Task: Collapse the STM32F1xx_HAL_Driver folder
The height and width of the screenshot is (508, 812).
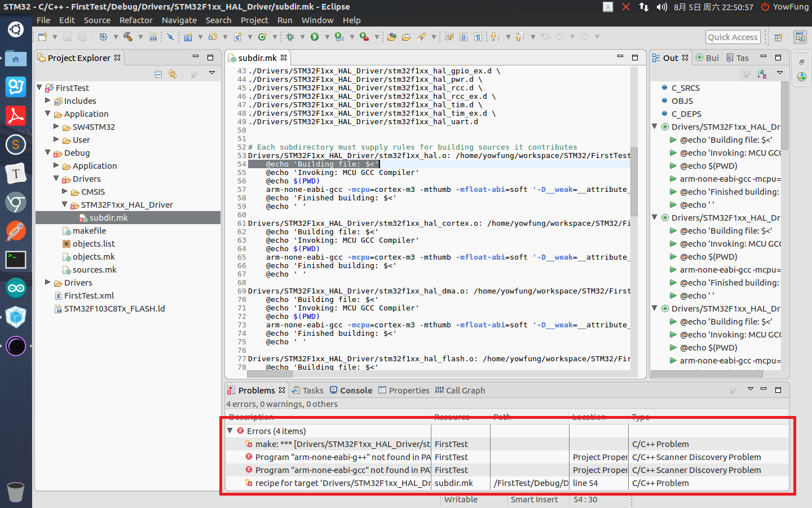Action: point(65,204)
